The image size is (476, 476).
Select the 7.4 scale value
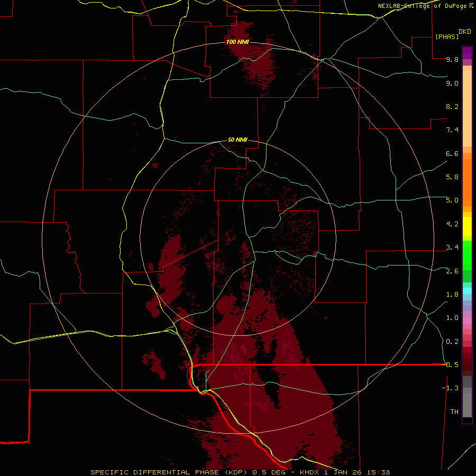click(x=452, y=130)
